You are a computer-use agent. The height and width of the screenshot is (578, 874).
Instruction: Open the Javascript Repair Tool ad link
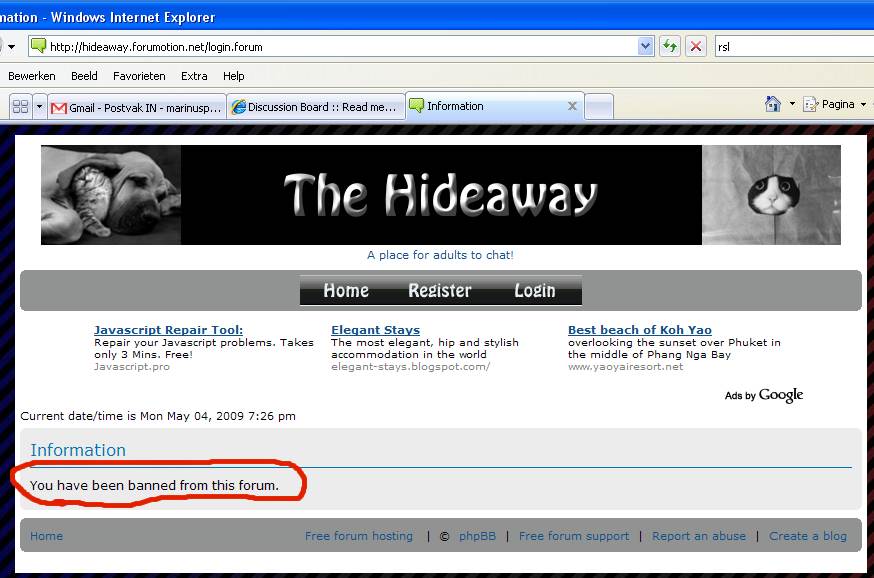pyautogui.click(x=168, y=330)
